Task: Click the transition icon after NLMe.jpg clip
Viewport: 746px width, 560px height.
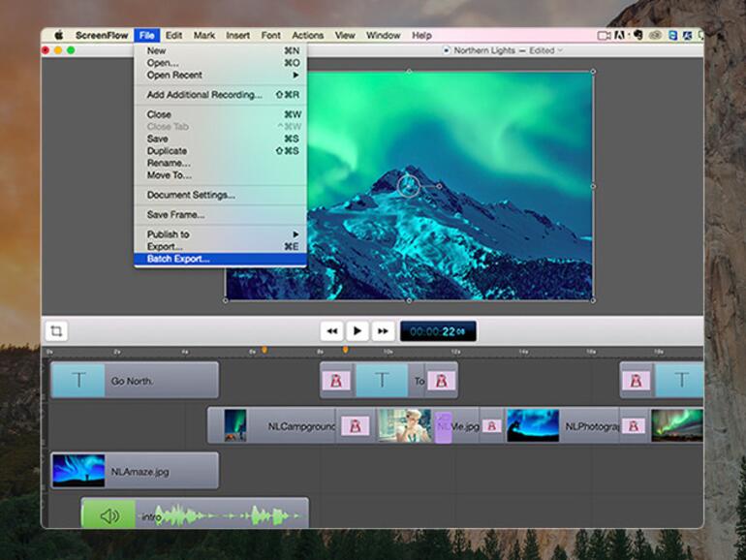Action: click(491, 426)
